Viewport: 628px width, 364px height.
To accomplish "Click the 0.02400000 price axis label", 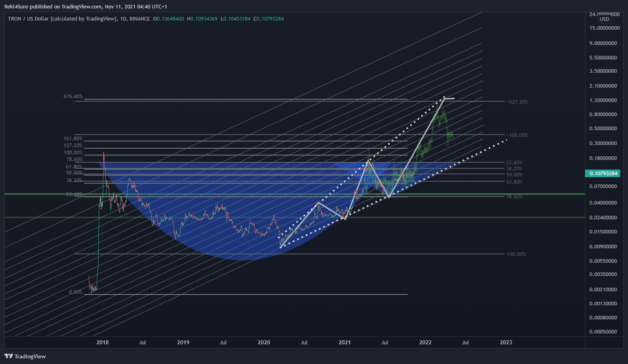I will (603, 218).
